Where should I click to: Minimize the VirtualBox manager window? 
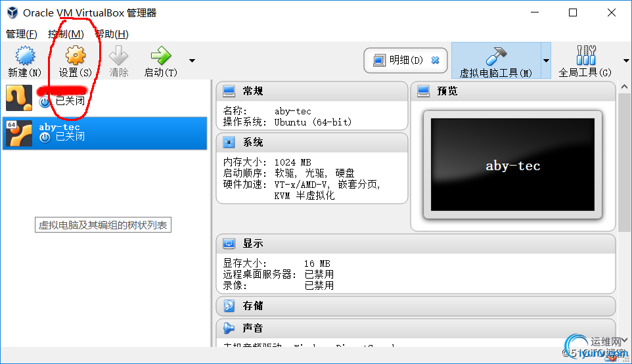535,12
